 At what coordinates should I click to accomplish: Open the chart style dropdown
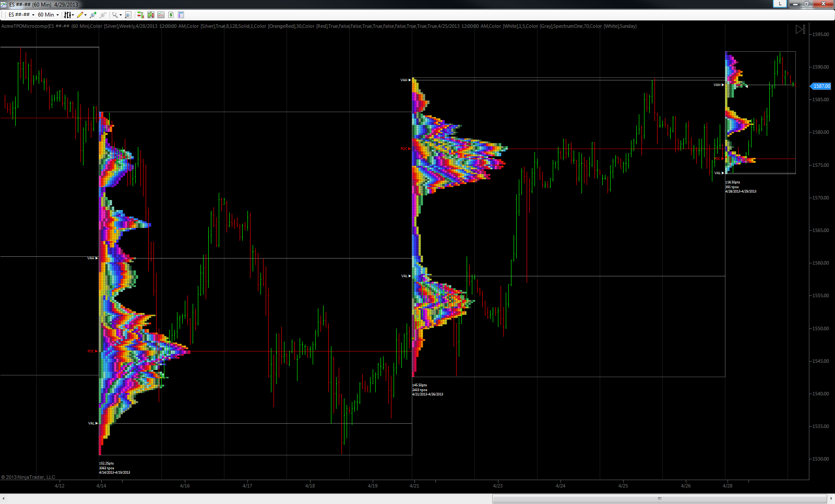tap(69, 15)
